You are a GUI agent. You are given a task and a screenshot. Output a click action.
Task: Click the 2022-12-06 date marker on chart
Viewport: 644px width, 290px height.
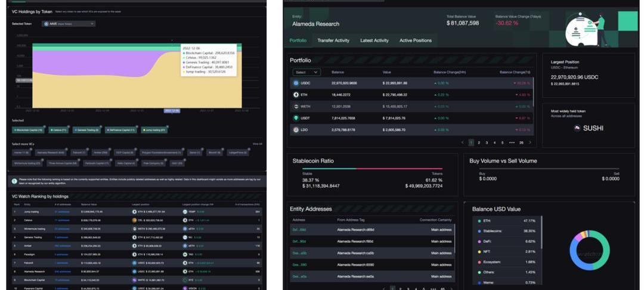coord(172,110)
